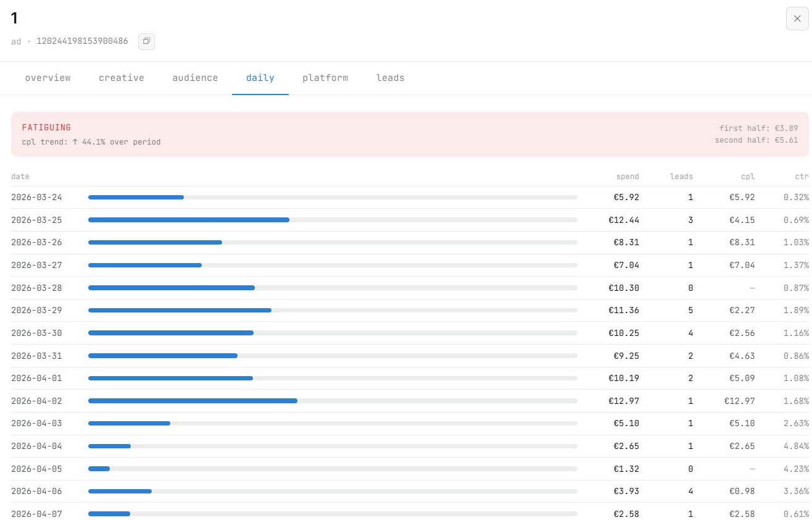This screenshot has height=520, width=812.
Task: Select the 2026-04-01 date cell
Action: pyautogui.click(x=36, y=378)
